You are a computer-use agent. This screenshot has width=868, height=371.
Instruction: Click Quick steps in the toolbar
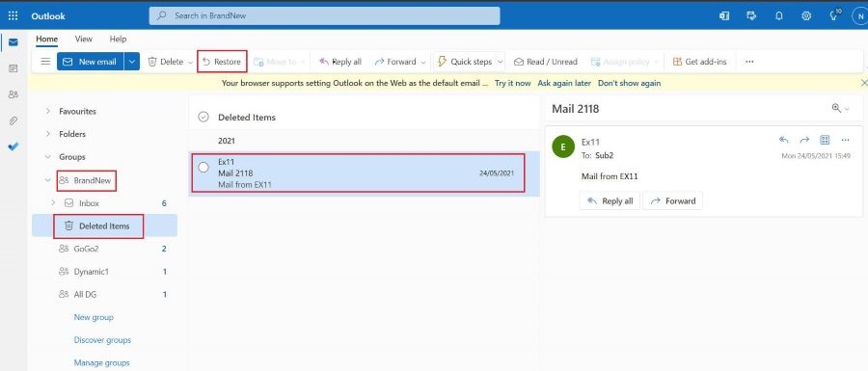click(x=465, y=62)
